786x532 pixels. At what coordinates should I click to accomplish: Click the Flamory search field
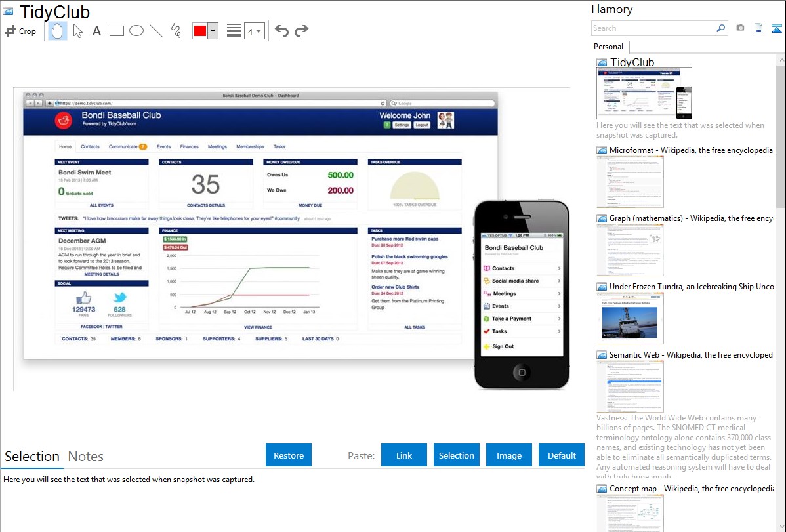pos(653,28)
